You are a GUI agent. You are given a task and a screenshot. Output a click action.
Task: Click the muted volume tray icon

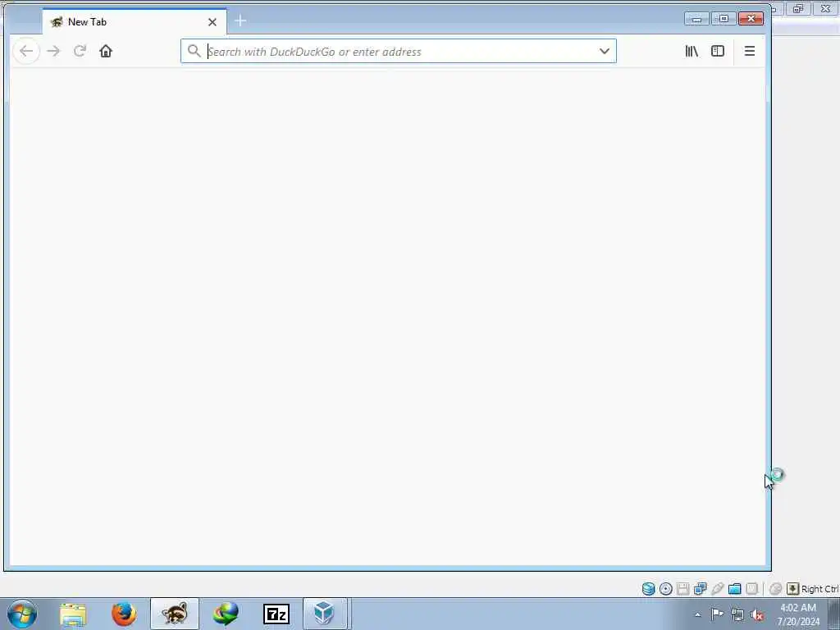coord(757,615)
